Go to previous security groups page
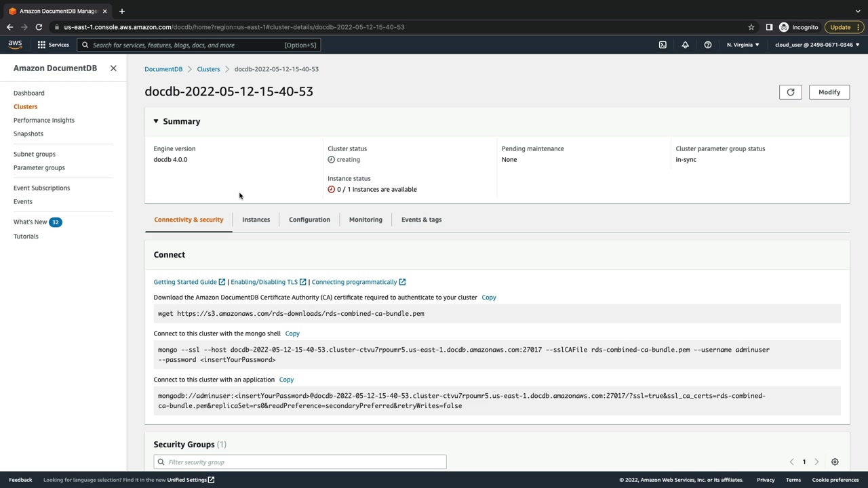 pos(791,462)
